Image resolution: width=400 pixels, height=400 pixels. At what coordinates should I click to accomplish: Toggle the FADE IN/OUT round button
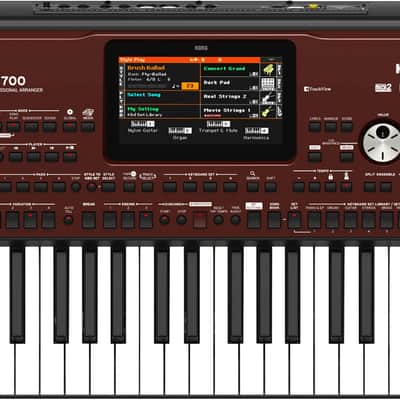pyautogui.click(x=236, y=220)
